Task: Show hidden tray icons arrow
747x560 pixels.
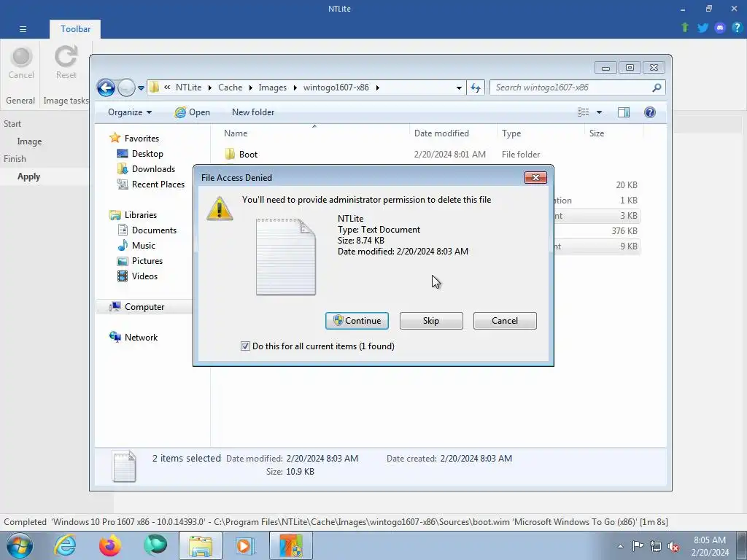Action: tap(620, 546)
